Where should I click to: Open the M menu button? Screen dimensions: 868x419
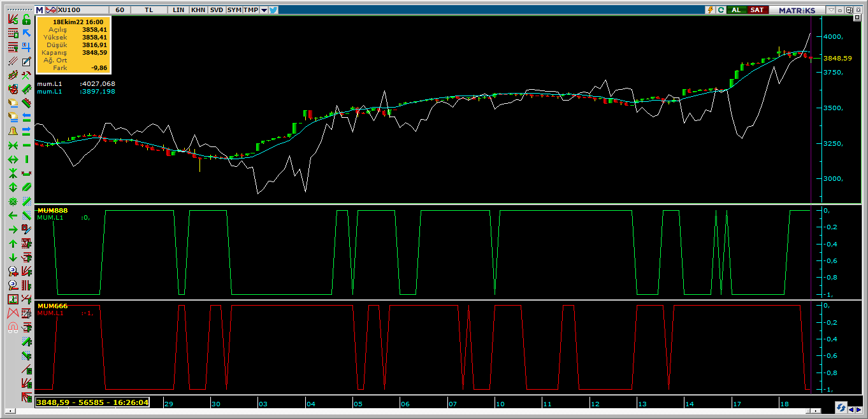coord(40,10)
